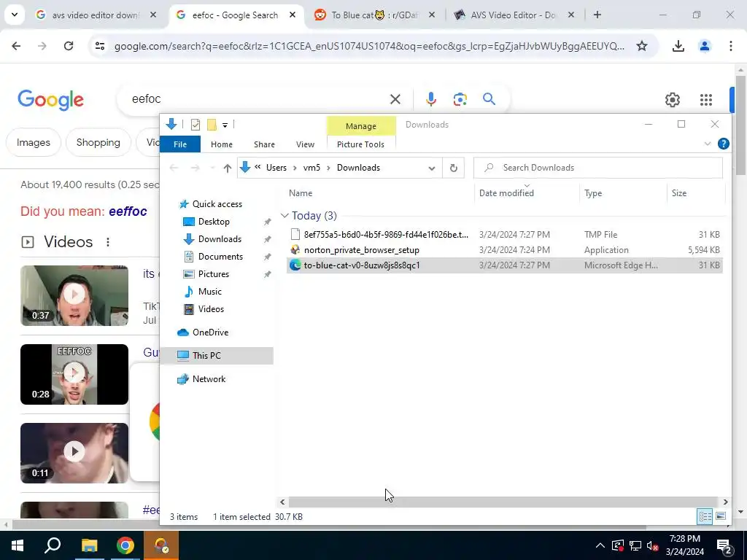Viewport: 747px width, 560px height.
Task: Select Desktop in Quick access
Action: click(x=214, y=222)
